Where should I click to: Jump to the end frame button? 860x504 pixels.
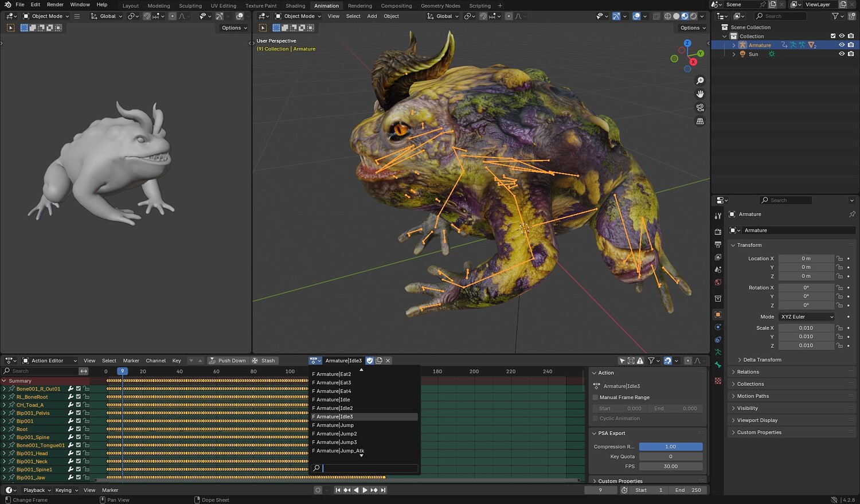pos(384,490)
